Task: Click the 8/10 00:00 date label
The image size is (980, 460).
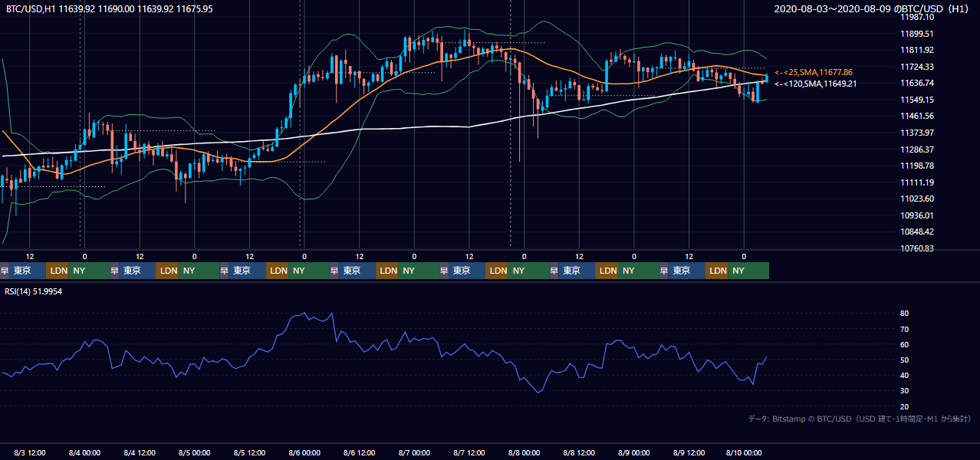Action: click(x=744, y=452)
